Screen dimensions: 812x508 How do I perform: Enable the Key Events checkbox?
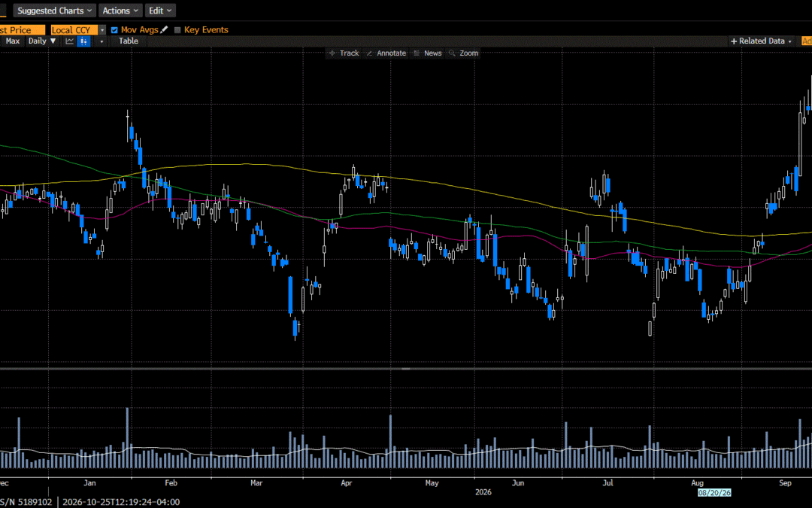tap(177, 30)
